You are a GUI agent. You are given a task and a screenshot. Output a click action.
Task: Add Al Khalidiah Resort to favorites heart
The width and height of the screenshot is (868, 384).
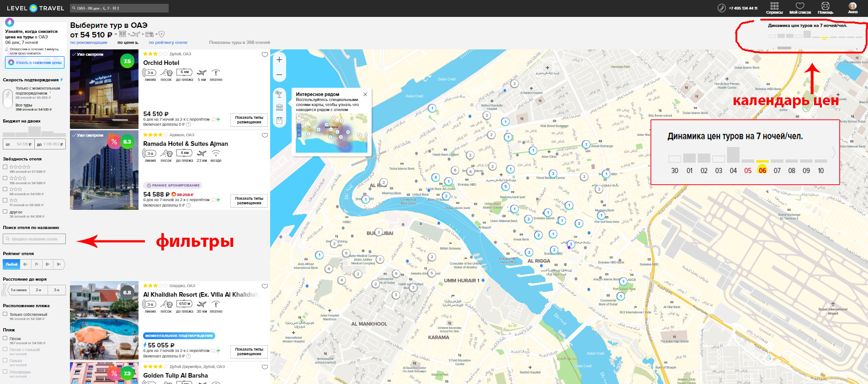265,286
